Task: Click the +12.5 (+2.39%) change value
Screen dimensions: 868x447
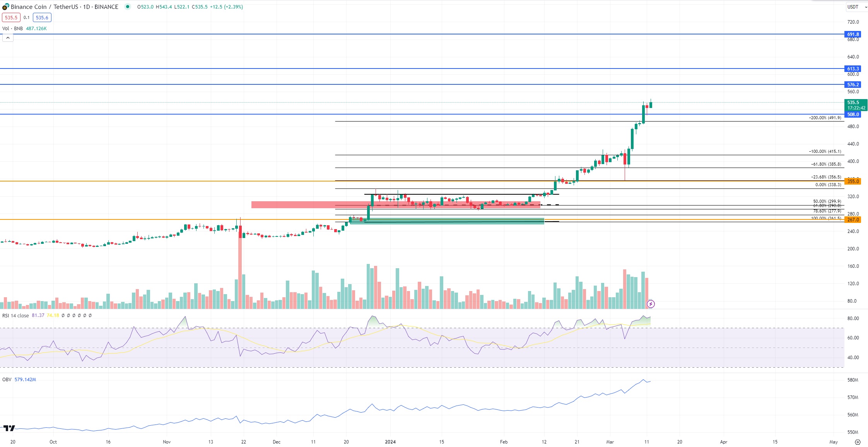Action: pyautogui.click(x=226, y=7)
